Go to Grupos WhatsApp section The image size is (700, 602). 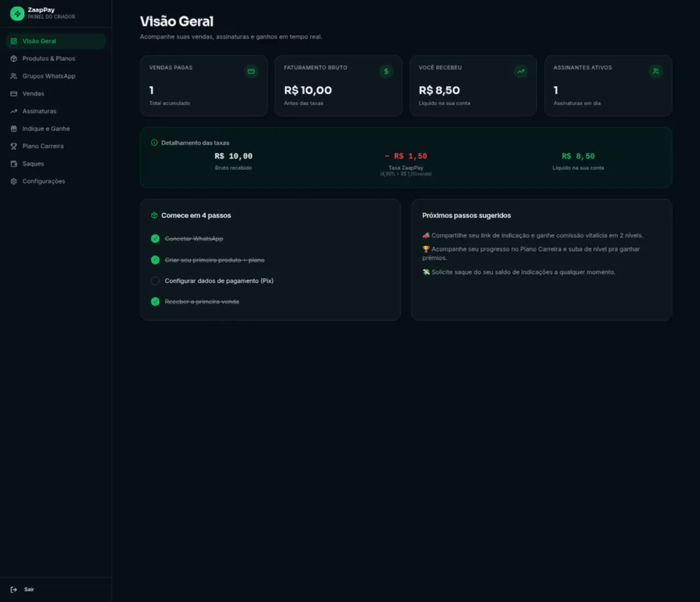56,76
